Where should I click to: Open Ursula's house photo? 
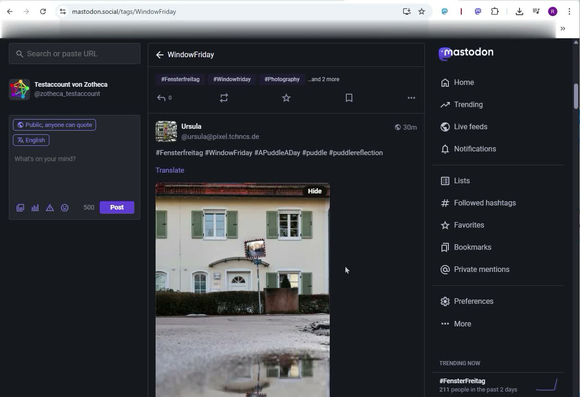click(x=242, y=290)
